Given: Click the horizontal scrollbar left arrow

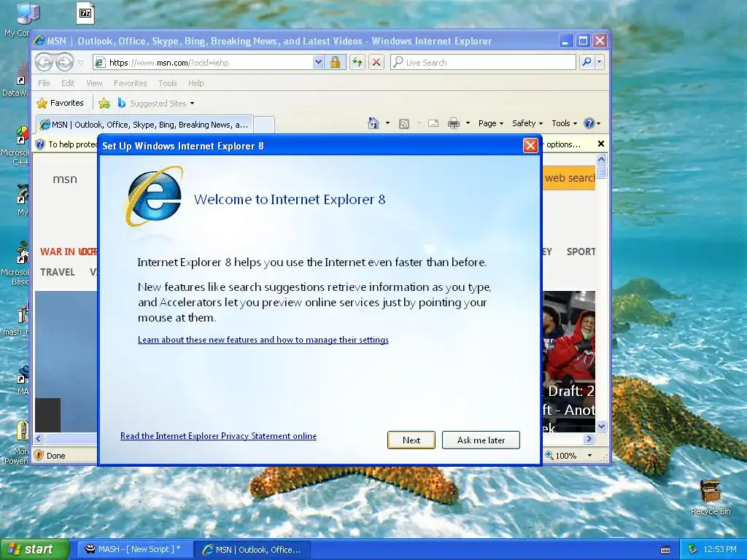Looking at the screenshot, I should coord(39,438).
